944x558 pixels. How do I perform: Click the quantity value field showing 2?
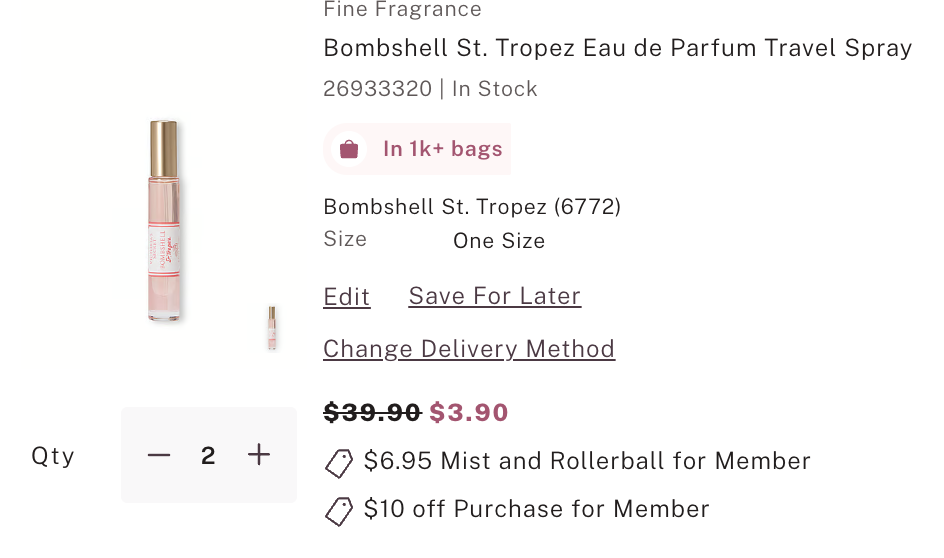pos(208,456)
